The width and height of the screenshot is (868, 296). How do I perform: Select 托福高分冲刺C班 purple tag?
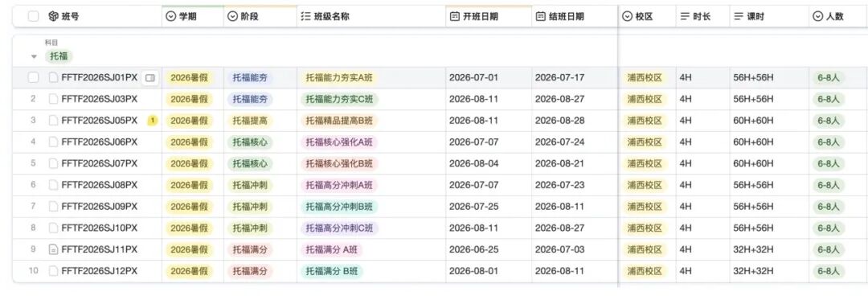point(339,228)
